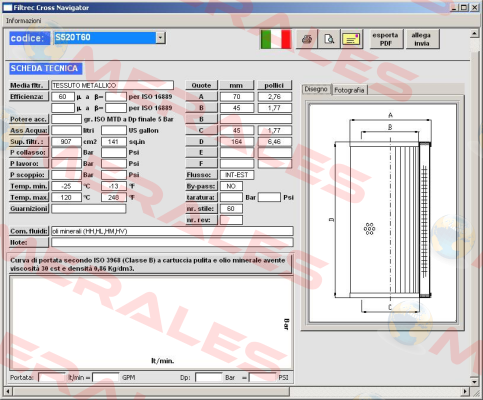Click the By-pass field showing NO
Screen dimensions: 483x400
231,186
